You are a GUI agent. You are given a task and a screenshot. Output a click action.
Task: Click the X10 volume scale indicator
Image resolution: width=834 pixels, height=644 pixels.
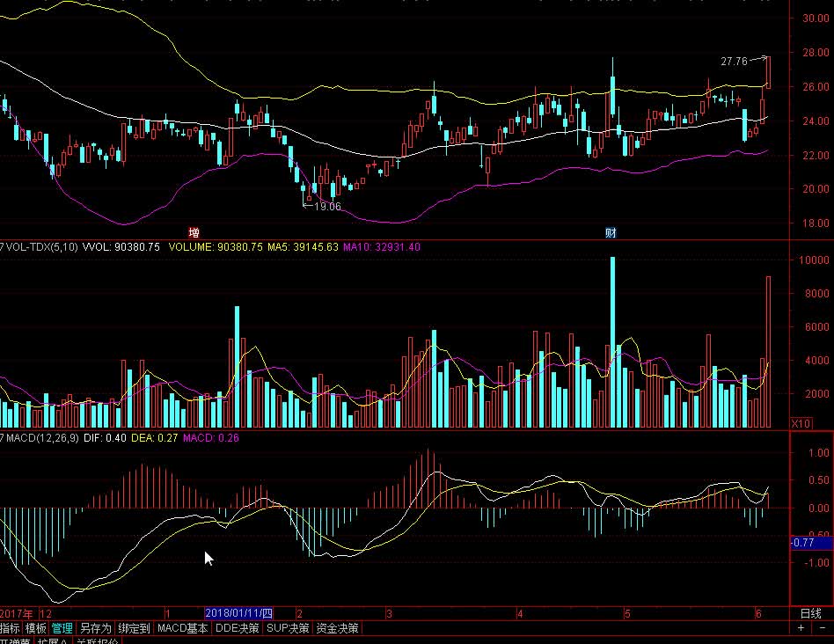tap(801, 424)
